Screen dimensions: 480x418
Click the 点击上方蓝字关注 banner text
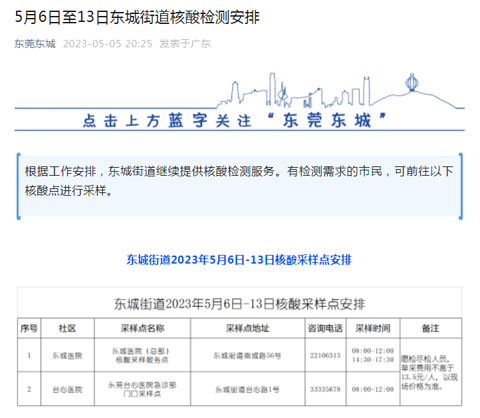coord(167,121)
